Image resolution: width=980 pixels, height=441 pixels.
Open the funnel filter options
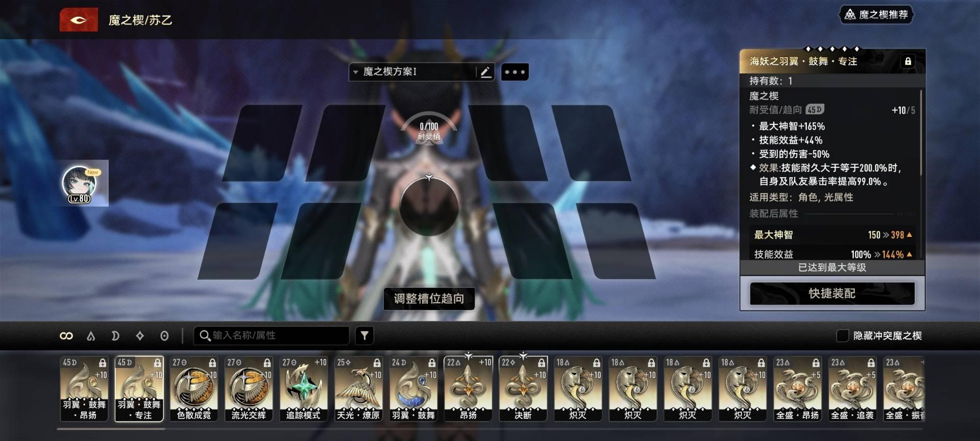364,335
